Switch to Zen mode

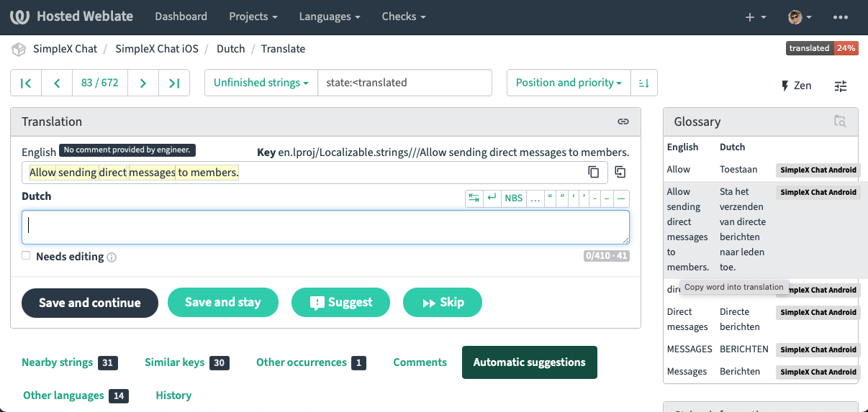(796, 86)
